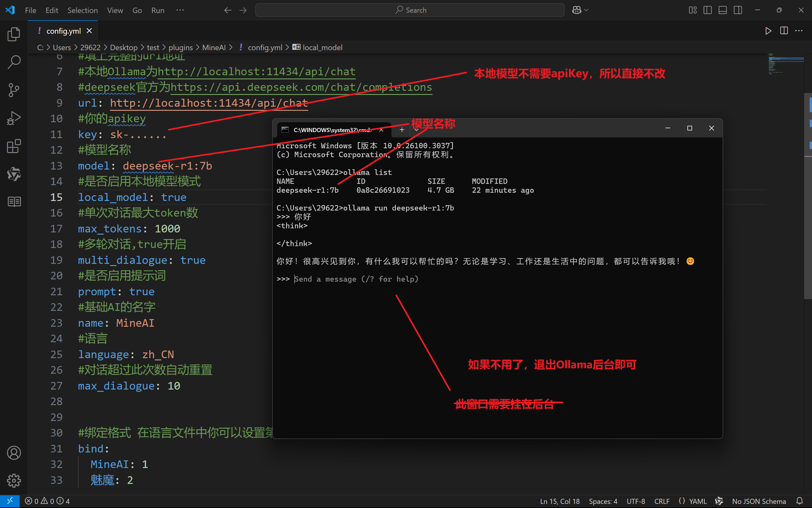Image resolution: width=812 pixels, height=508 pixels.
Task: Open the Explorer view in activity bar
Action: pyautogui.click(x=14, y=34)
